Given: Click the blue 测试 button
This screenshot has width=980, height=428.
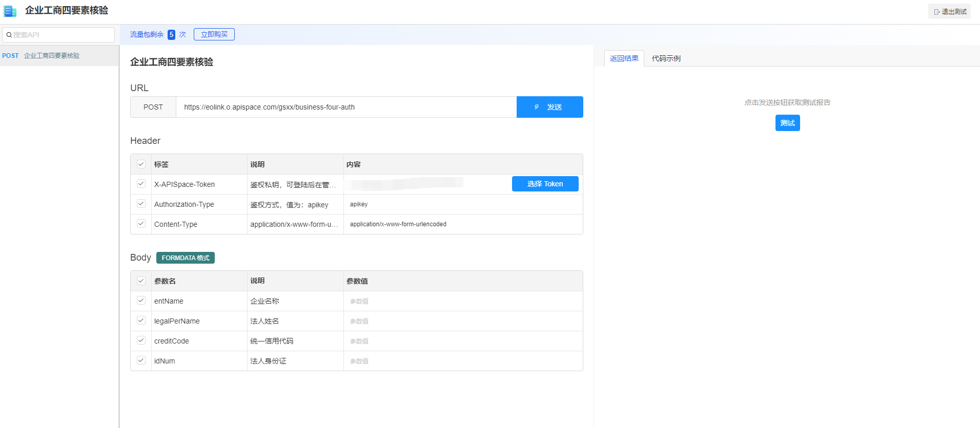Looking at the screenshot, I should point(787,123).
